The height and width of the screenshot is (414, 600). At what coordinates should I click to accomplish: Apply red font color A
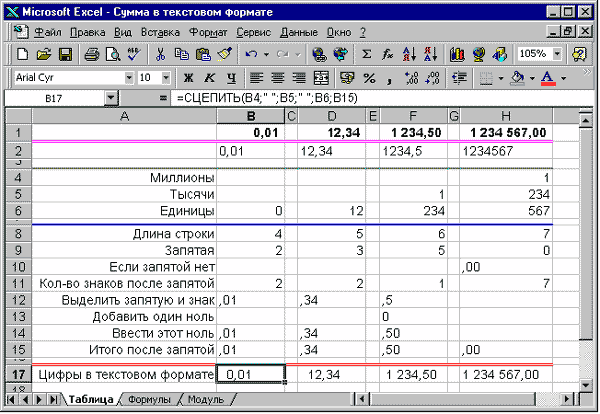point(548,78)
